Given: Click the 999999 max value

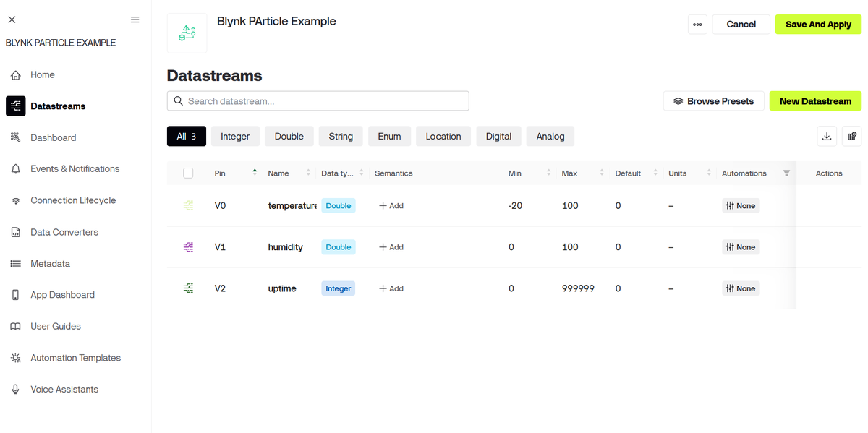Looking at the screenshot, I should pos(578,288).
